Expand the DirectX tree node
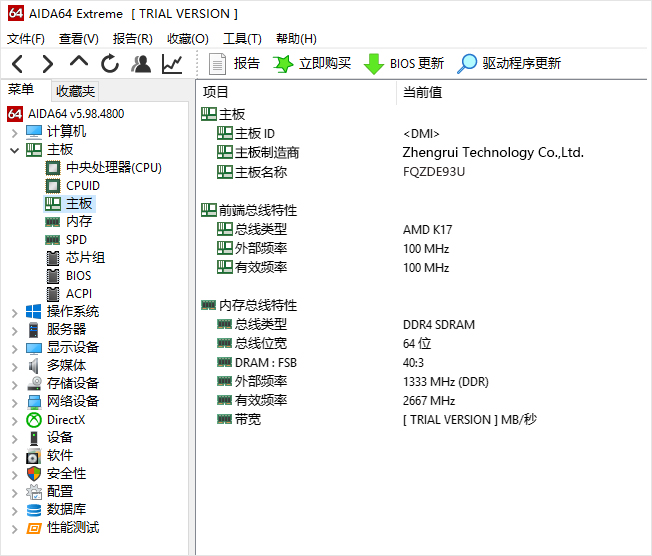This screenshot has width=652, height=556. tap(15, 421)
